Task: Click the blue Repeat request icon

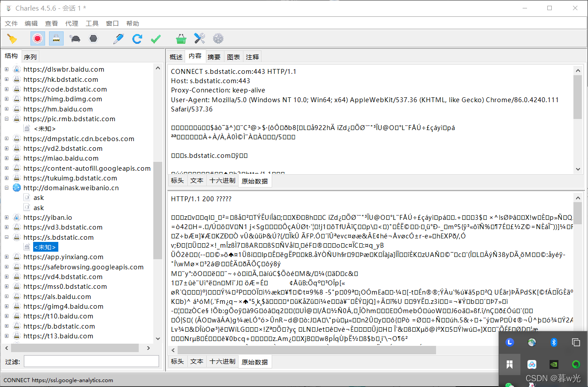Action: point(137,38)
